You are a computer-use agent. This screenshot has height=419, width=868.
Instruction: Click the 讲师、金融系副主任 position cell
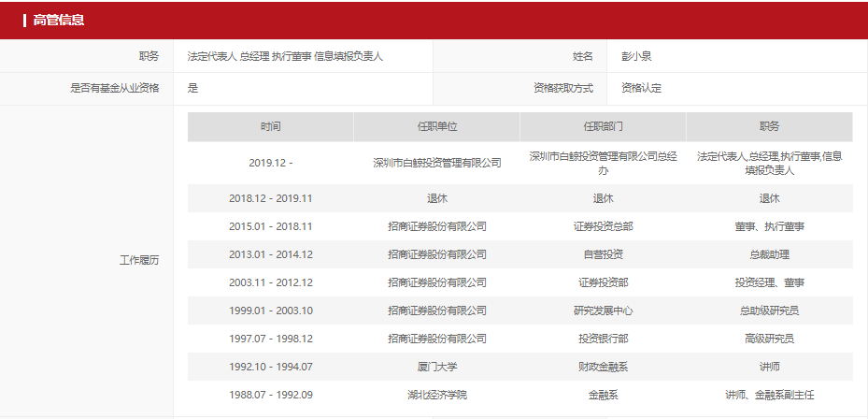point(770,396)
